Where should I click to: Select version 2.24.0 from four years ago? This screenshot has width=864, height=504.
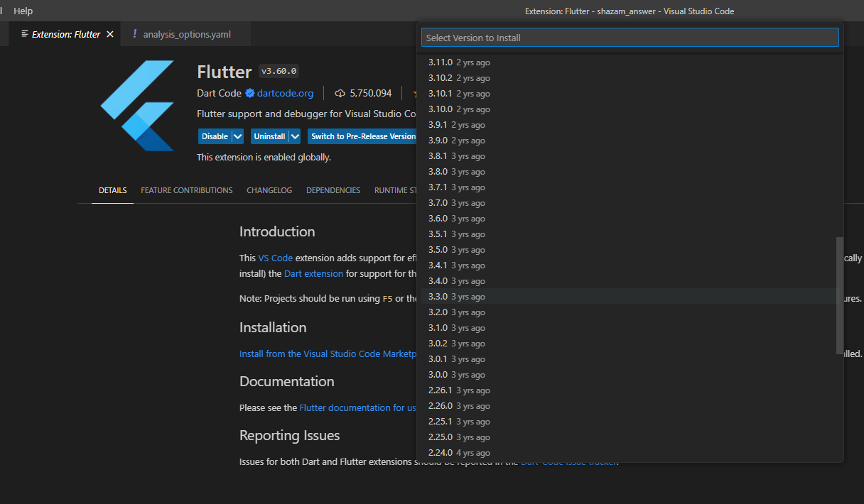[630, 453]
